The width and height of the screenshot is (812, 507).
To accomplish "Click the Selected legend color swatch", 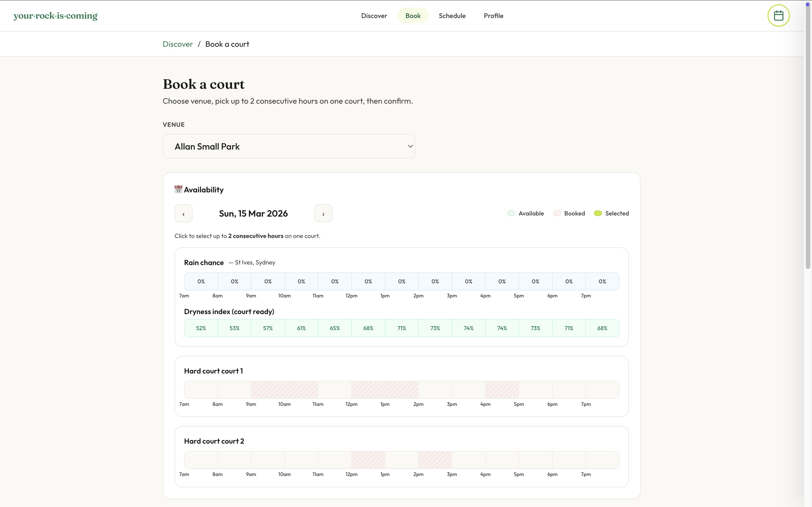I will click(x=598, y=213).
